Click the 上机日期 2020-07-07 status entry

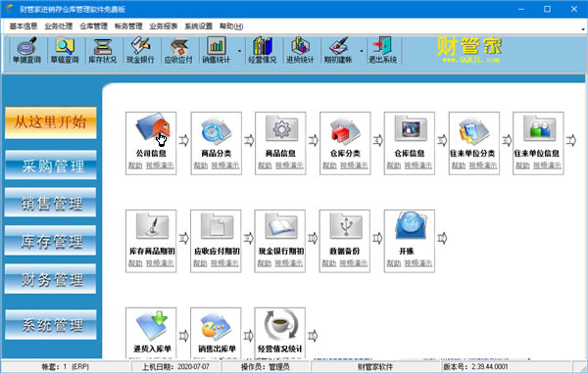176,366
